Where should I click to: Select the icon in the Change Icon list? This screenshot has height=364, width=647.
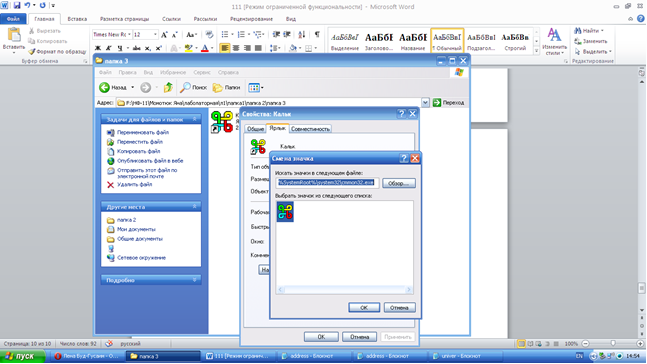coord(285,212)
